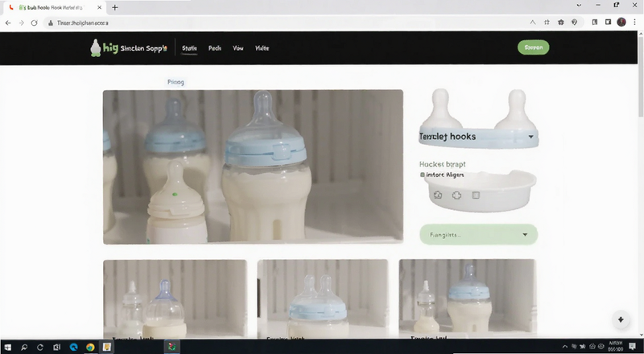This screenshot has width=644, height=354.
Task: Click the green 'Steven' button
Action: (x=533, y=47)
